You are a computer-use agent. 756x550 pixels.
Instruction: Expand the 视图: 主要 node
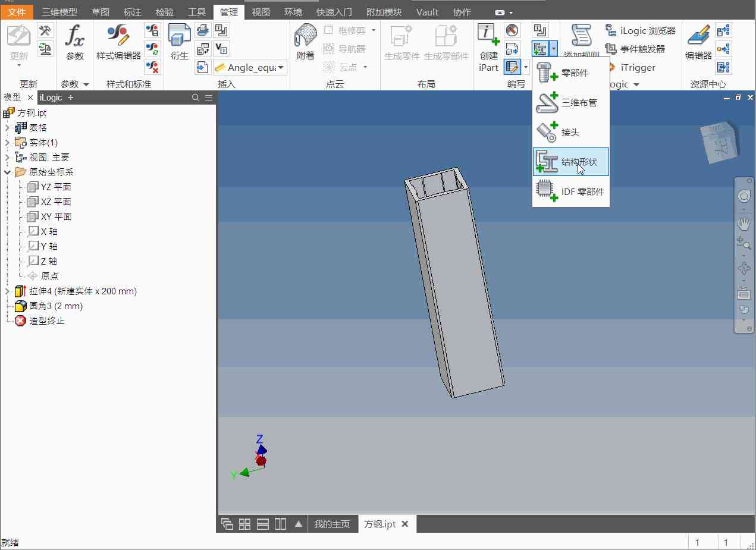[7, 157]
